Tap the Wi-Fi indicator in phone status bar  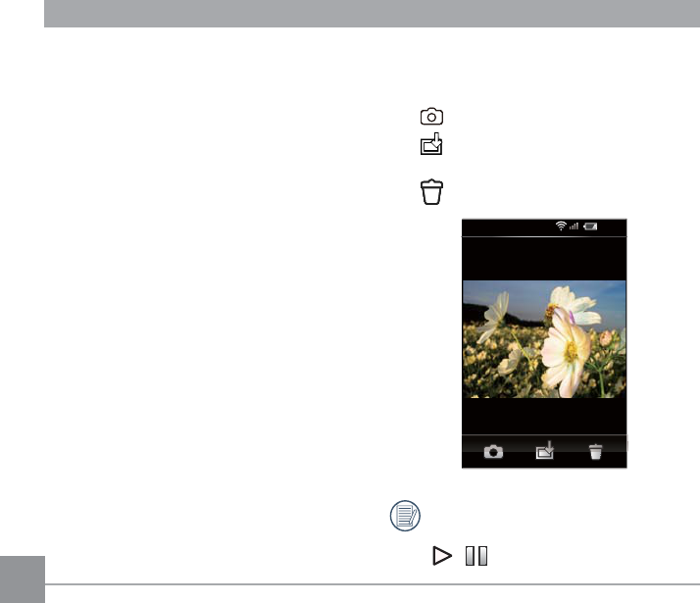pos(561,226)
